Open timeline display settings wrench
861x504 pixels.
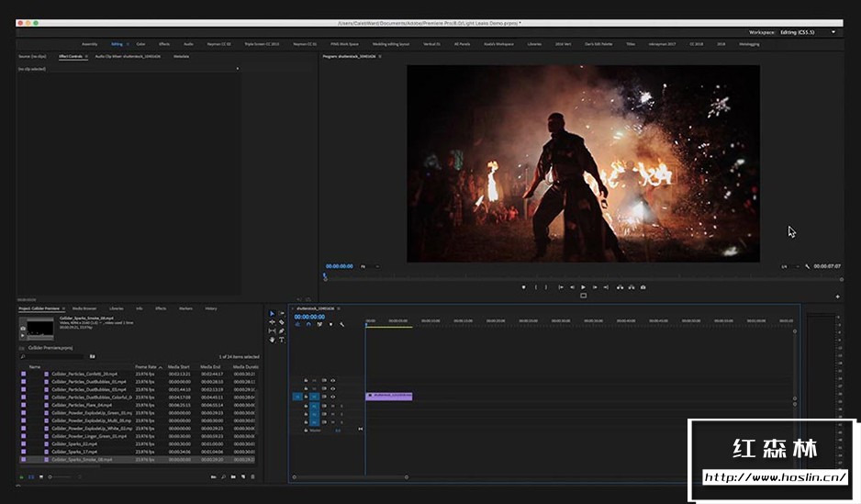click(341, 324)
